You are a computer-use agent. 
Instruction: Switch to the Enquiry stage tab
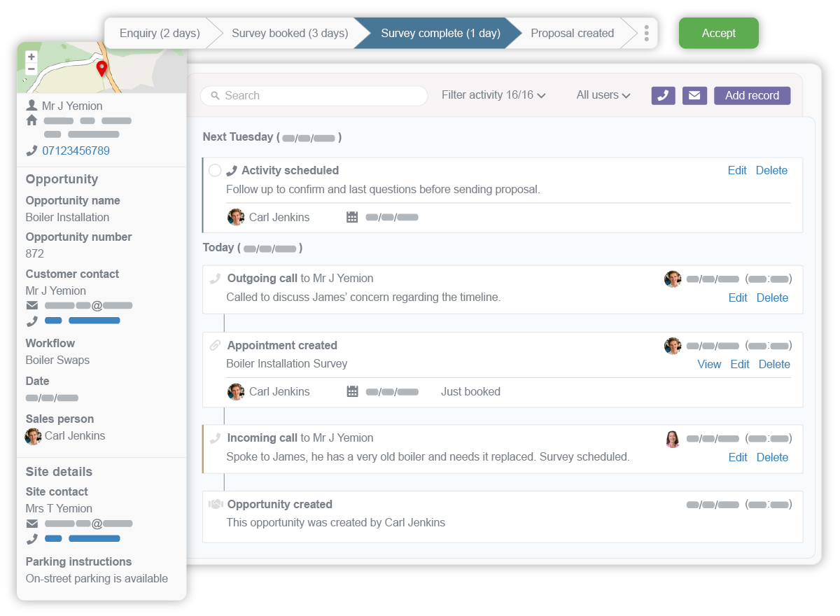click(160, 32)
